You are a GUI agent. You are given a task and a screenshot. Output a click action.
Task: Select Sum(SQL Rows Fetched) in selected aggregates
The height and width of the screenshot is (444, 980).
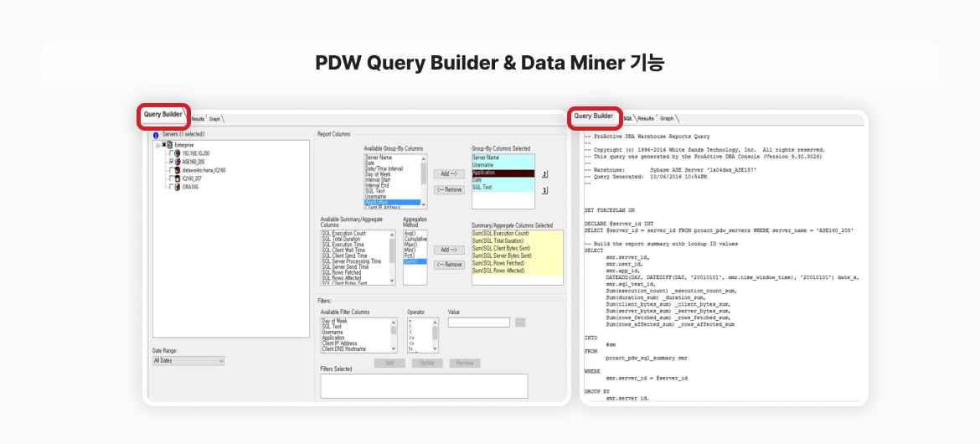(517, 263)
